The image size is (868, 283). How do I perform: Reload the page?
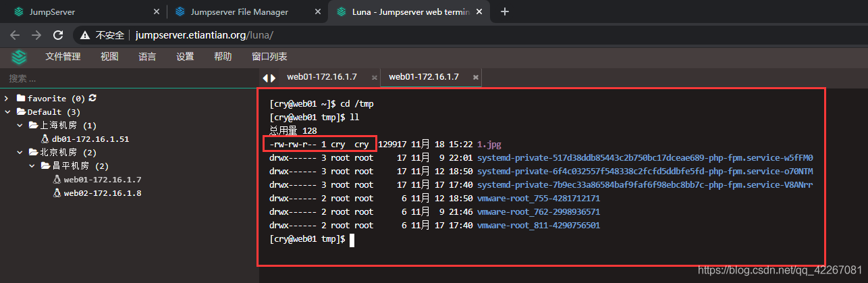pos(58,34)
